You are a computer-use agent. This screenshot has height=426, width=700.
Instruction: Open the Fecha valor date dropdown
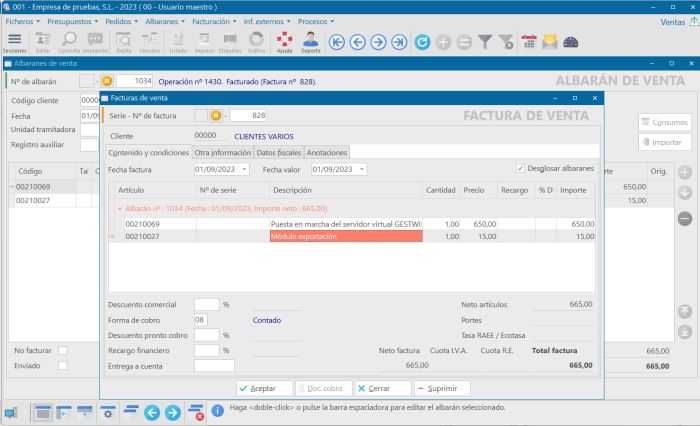pos(359,169)
